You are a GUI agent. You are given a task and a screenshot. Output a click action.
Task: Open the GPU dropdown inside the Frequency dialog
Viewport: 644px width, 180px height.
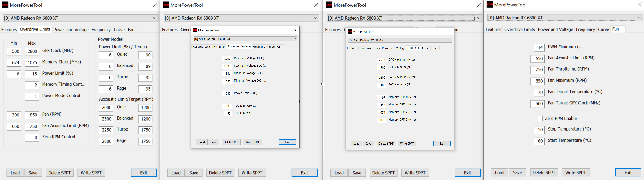coord(400,40)
